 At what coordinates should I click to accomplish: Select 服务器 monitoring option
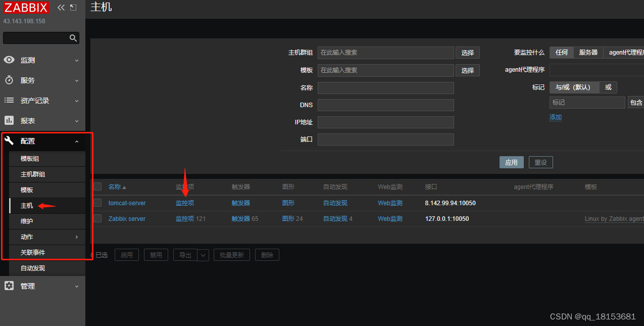588,53
